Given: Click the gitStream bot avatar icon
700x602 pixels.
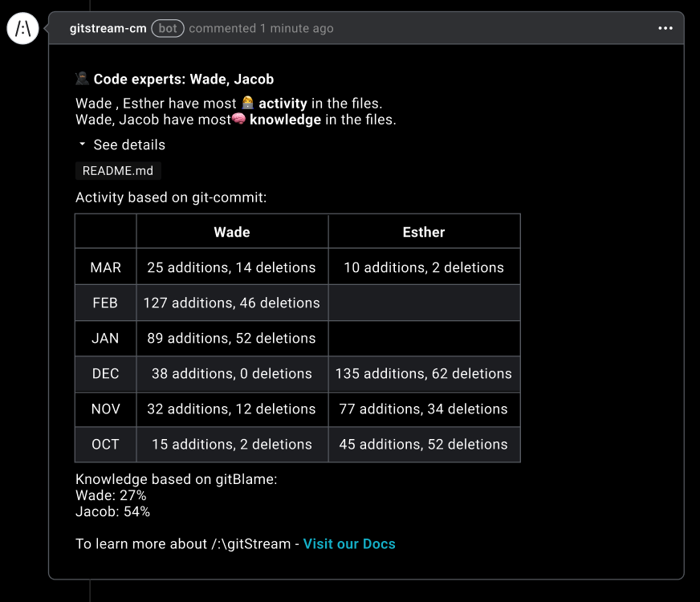Looking at the screenshot, I should (x=22, y=29).
